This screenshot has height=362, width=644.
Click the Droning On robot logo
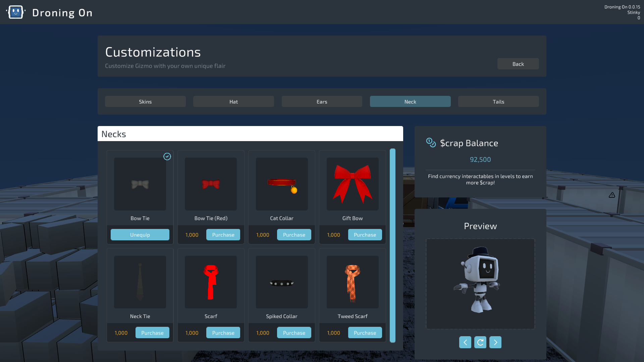coord(15,12)
